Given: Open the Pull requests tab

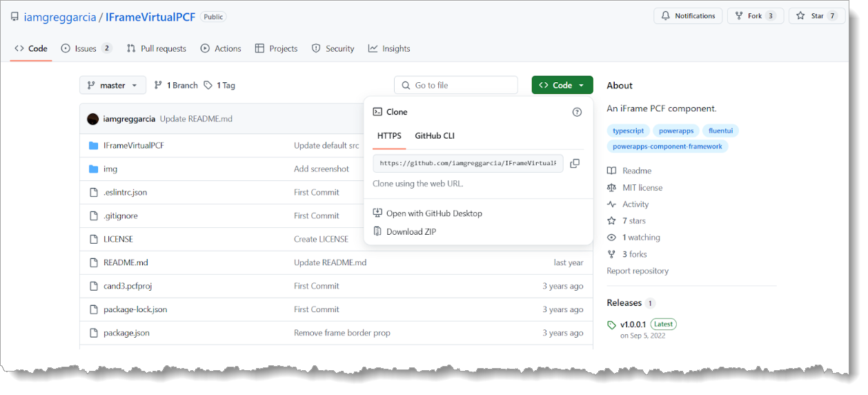Looking at the screenshot, I should tap(157, 48).
